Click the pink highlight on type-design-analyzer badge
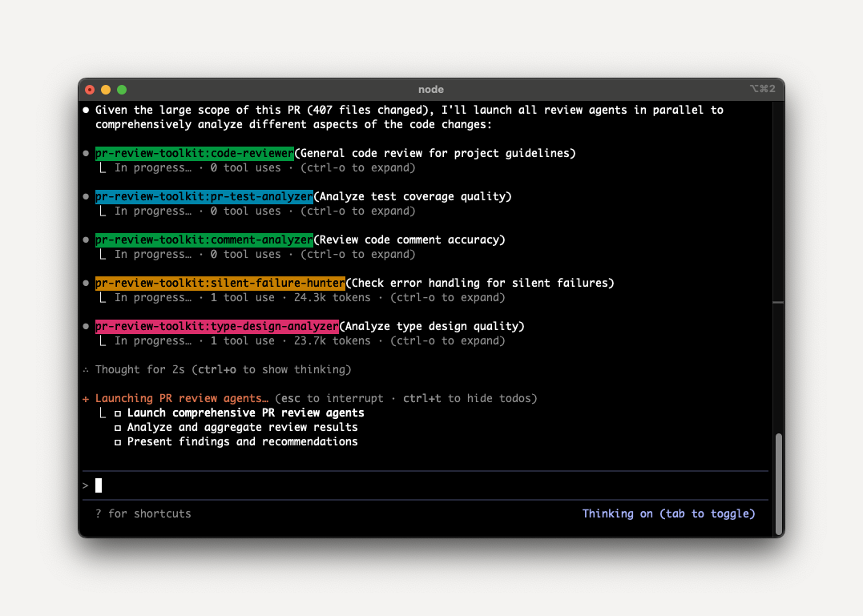863x616 pixels. pyautogui.click(x=216, y=326)
